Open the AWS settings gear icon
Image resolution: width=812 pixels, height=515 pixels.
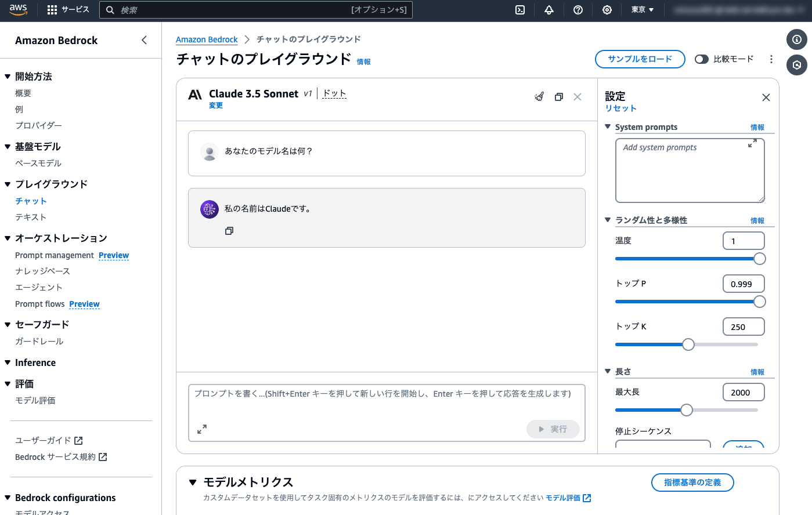pos(607,10)
